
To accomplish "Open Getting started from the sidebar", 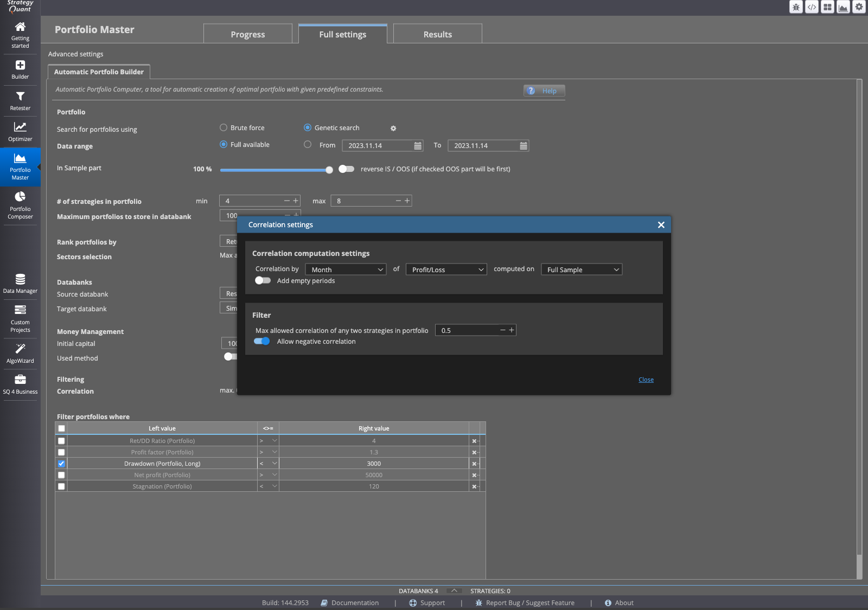I will (x=20, y=35).
